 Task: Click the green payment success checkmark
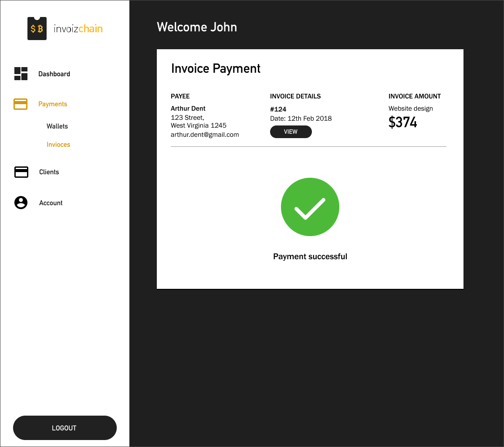tap(310, 207)
